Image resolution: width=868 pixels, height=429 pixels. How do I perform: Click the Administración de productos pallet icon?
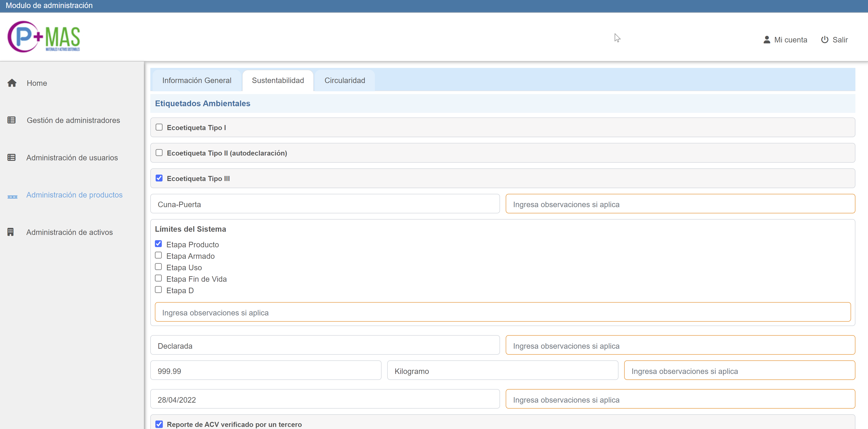coord(12,197)
